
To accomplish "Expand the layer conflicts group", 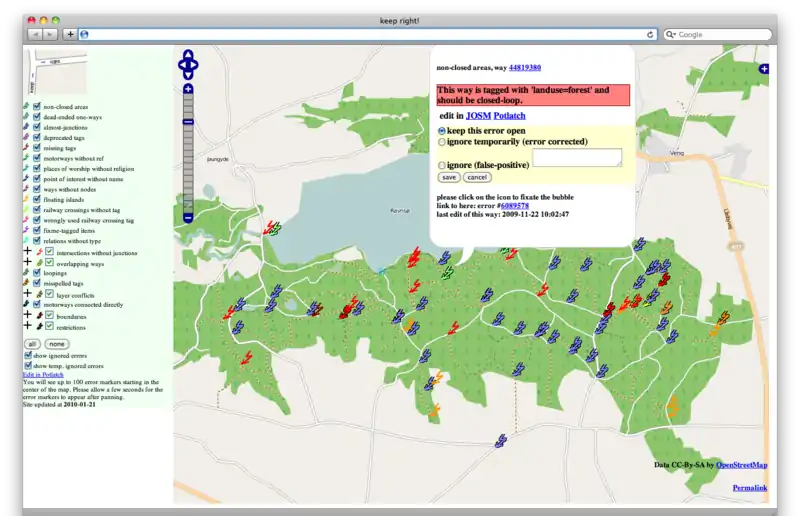I will point(27,295).
